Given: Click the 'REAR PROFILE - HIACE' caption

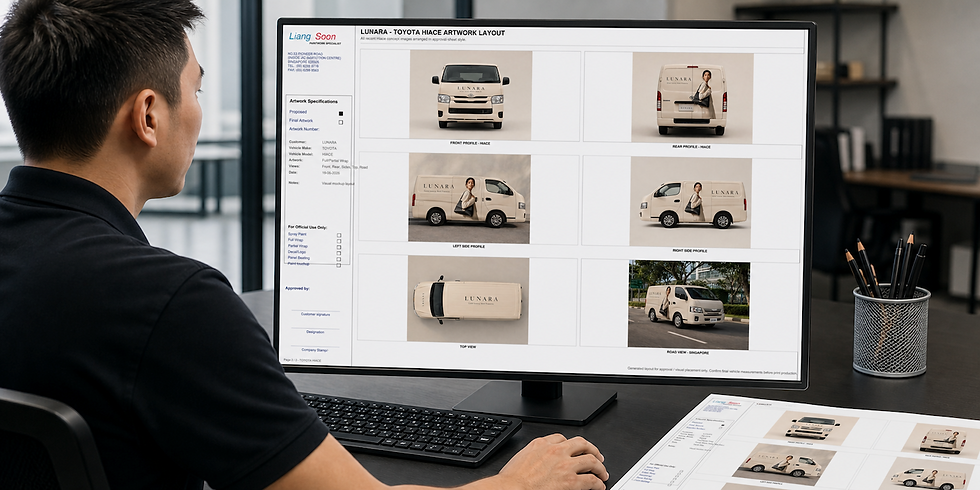Looking at the screenshot, I should (x=691, y=147).
